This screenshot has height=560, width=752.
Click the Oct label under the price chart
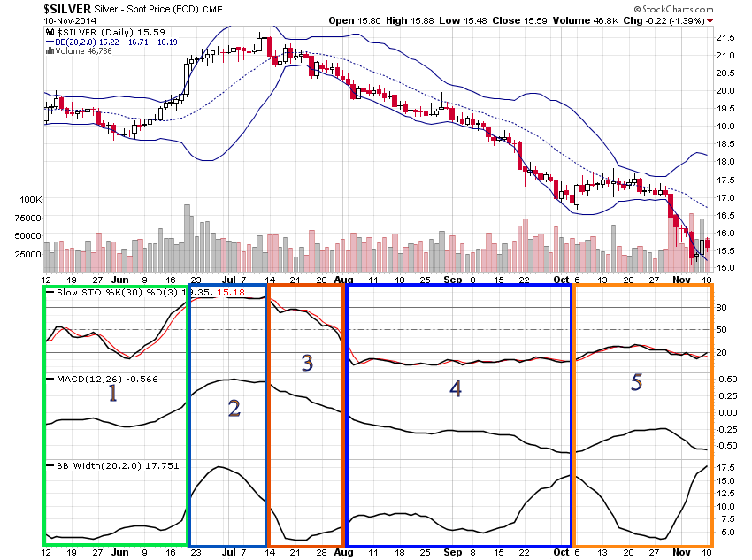click(561, 280)
